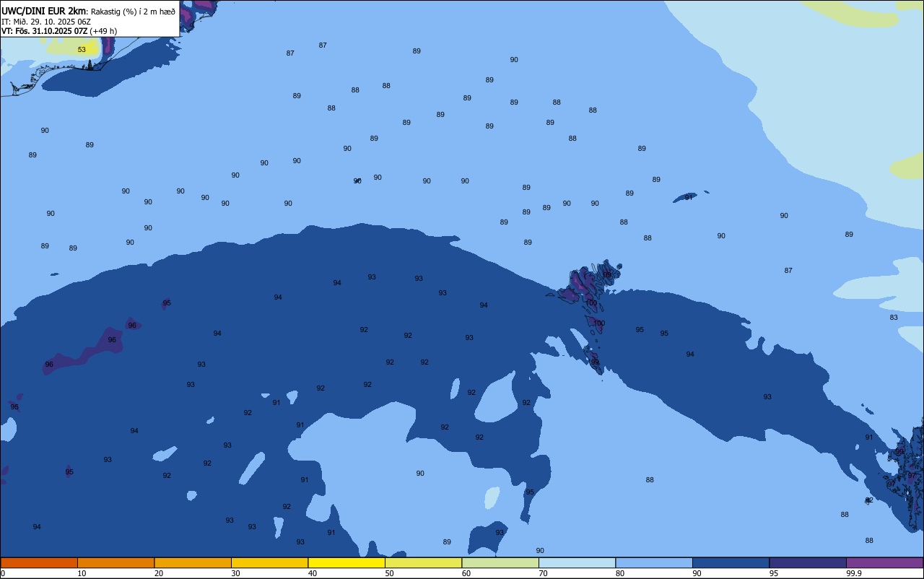This screenshot has width=924, height=579.
Task: Click the "VT: Fös. 31.10.2025 07Z" valid time
Action: [45, 31]
